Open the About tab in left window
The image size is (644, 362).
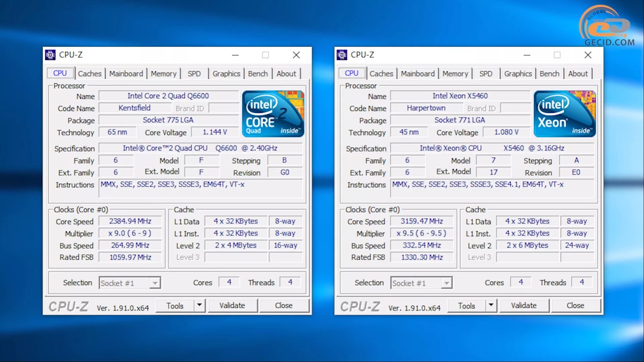[286, 74]
